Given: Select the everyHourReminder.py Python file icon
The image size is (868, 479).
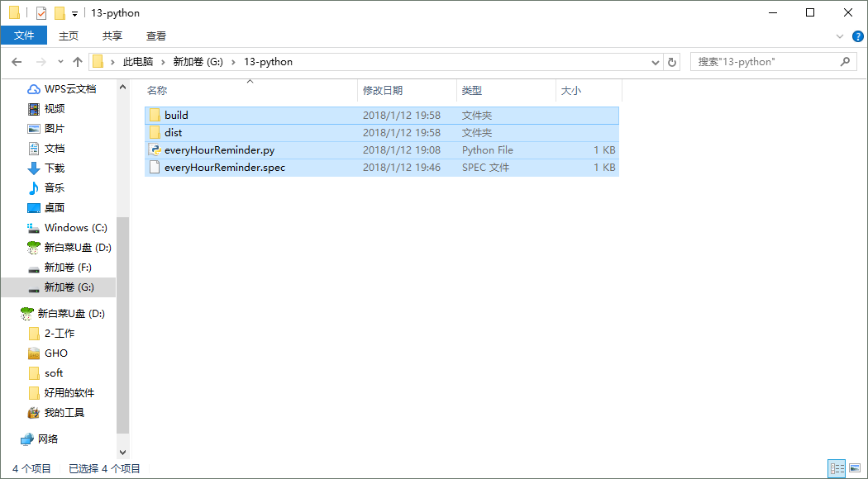Looking at the screenshot, I should [x=155, y=150].
